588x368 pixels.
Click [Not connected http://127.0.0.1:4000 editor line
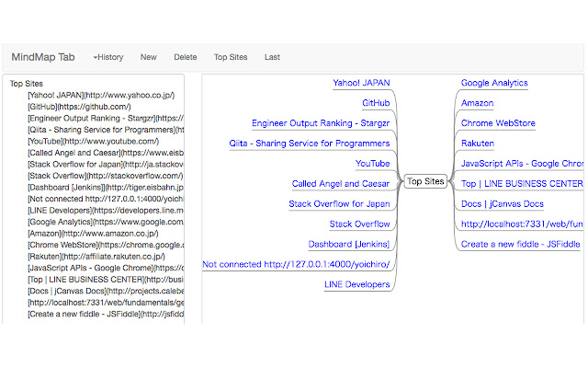[x=106, y=199]
